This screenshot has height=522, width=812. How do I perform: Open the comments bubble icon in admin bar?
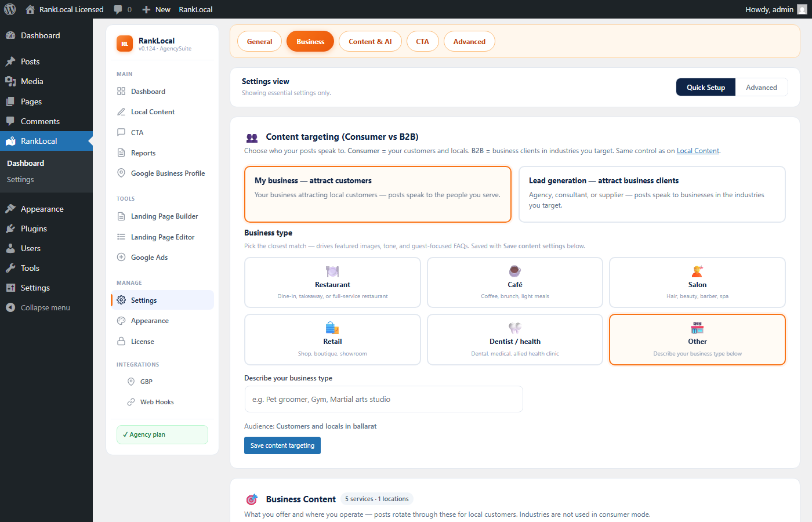(x=118, y=9)
